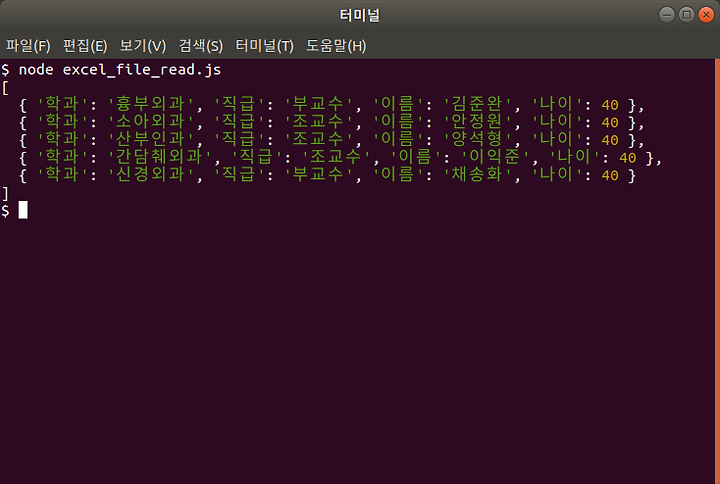The width and height of the screenshot is (720, 484).
Task: Click the name value '안정원'
Action: [x=477, y=122]
